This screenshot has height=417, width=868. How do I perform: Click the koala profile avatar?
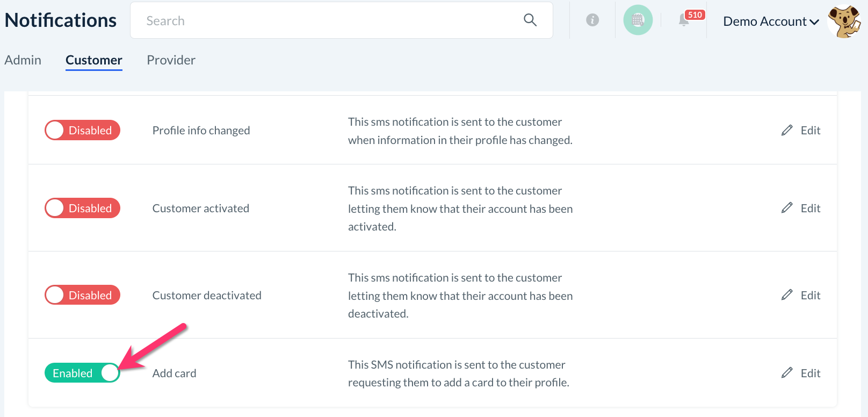click(844, 21)
